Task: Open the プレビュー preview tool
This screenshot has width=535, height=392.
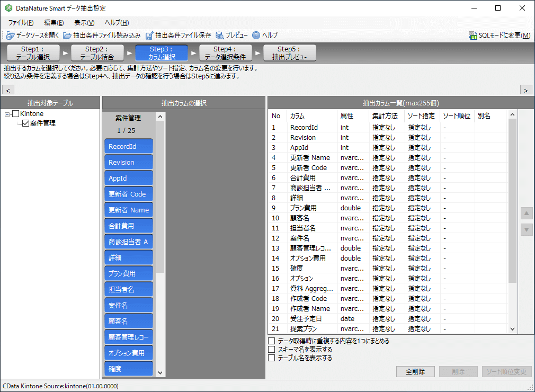Action: tap(231, 35)
